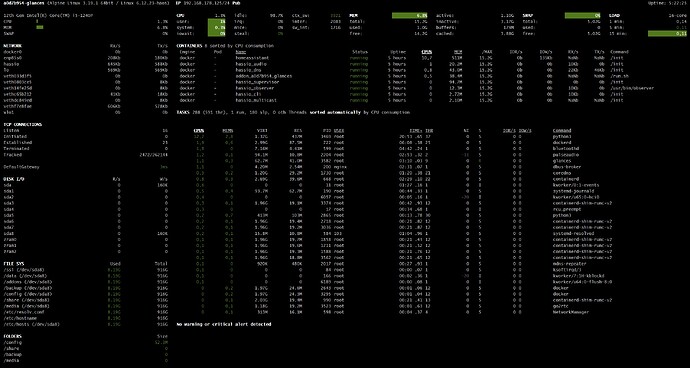Click the green SWAP percentage bar in the top SWAP section
Viewport: 690px width, 368px height.
[582, 15]
